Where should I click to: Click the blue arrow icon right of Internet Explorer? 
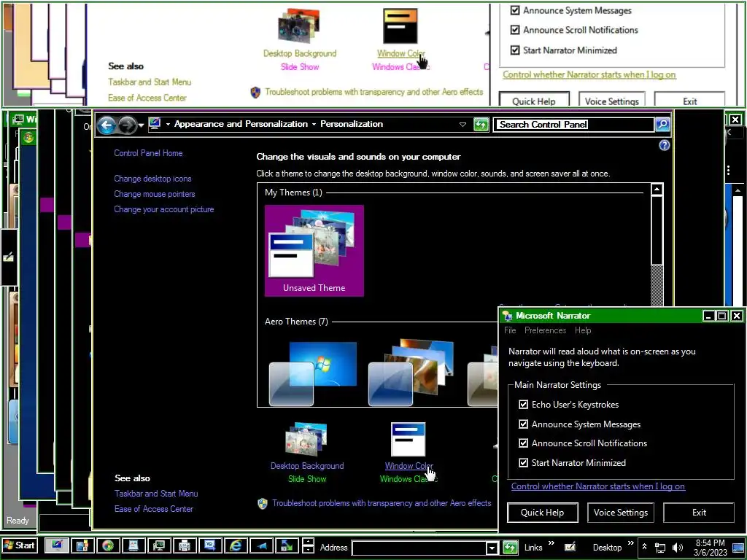[262, 545]
